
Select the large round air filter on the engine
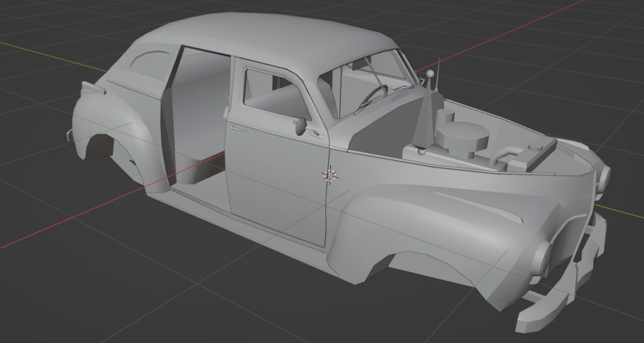[462, 137]
